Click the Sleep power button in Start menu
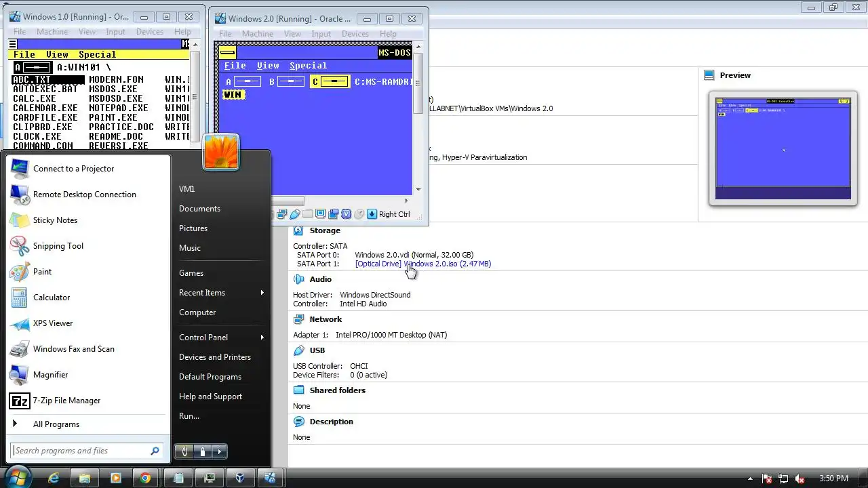 [x=184, y=451]
